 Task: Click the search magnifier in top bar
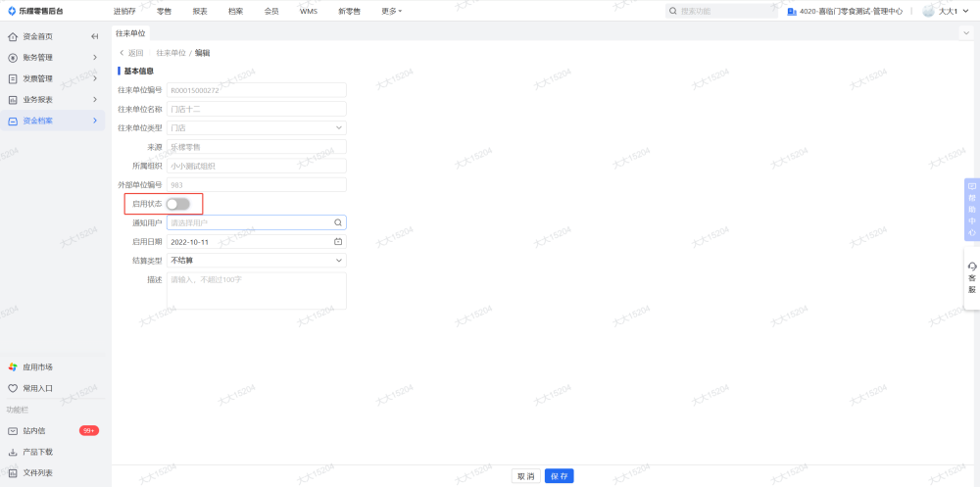(x=673, y=11)
